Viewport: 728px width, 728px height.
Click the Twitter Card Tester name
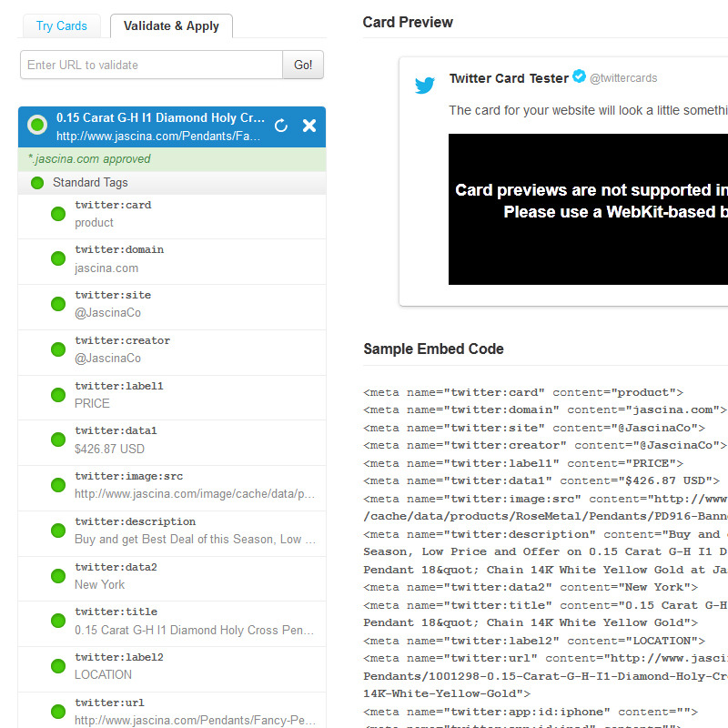[509, 78]
